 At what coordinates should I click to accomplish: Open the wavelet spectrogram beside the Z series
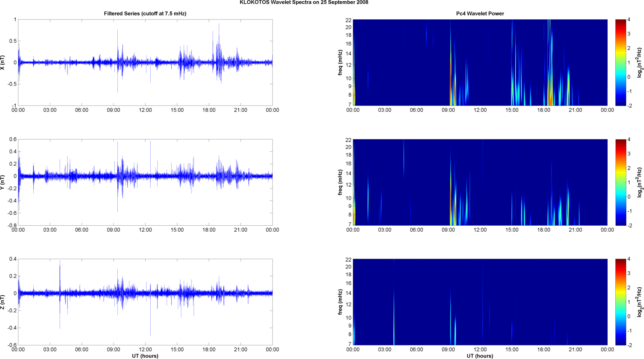click(480, 302)
